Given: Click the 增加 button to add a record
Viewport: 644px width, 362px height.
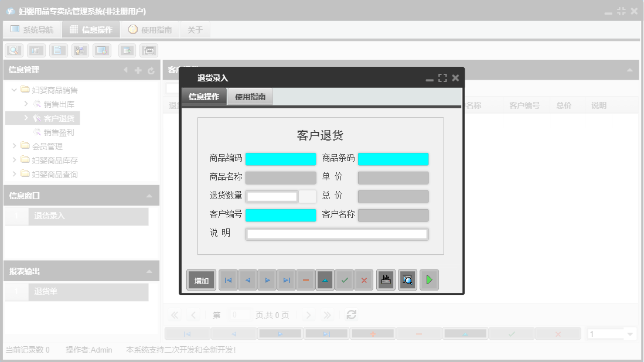Looking at the screenshot, I should (201, 279).
